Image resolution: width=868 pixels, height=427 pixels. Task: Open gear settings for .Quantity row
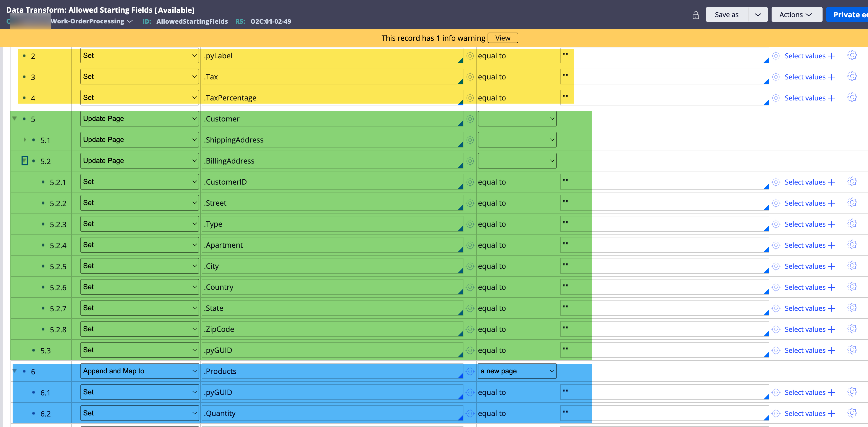852,413
